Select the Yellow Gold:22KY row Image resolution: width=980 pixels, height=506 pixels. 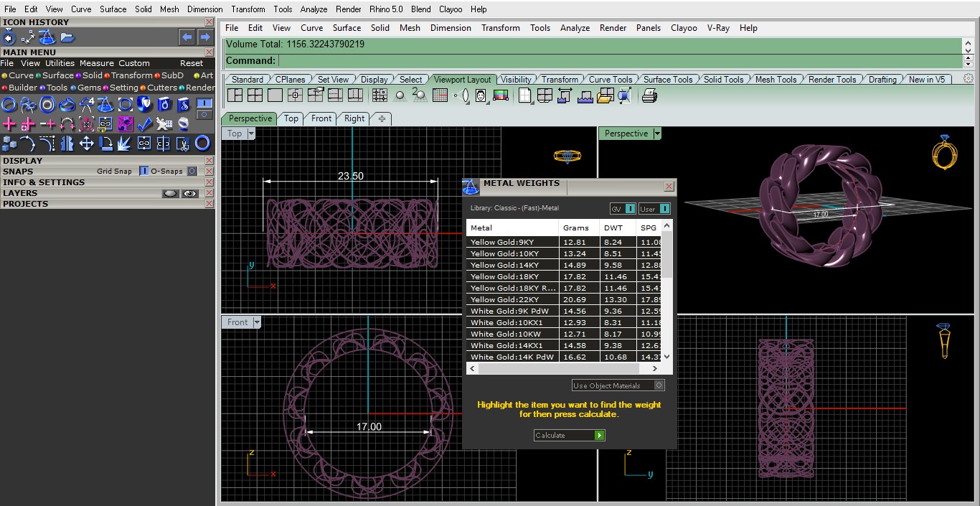(x=564, y=299)
